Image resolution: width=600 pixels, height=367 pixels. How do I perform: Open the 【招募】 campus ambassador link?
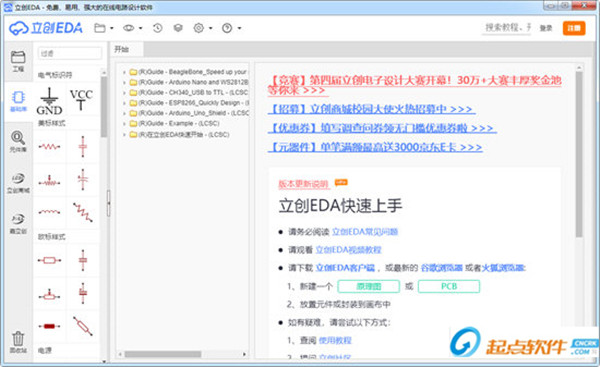[x=371, y=109]
